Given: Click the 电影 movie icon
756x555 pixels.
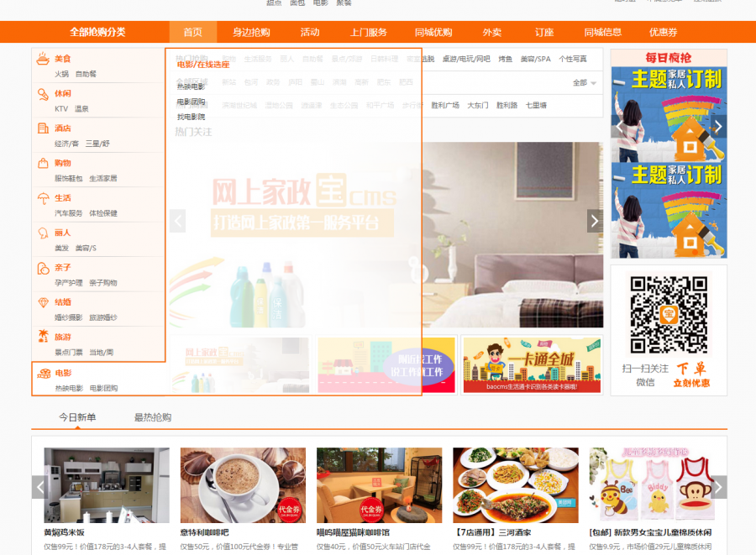Looking at the screenshot, I should 44,374.
